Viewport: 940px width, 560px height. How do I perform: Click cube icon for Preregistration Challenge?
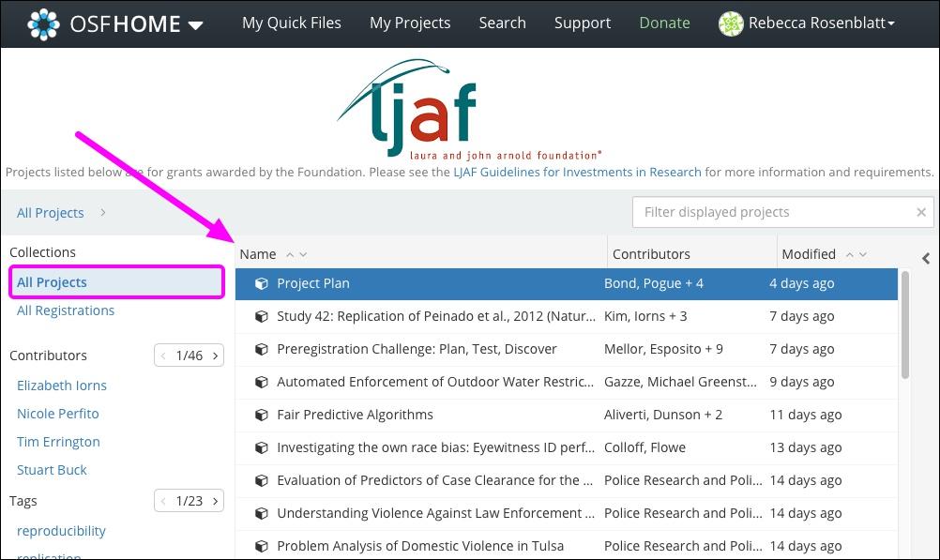point(262,350)
